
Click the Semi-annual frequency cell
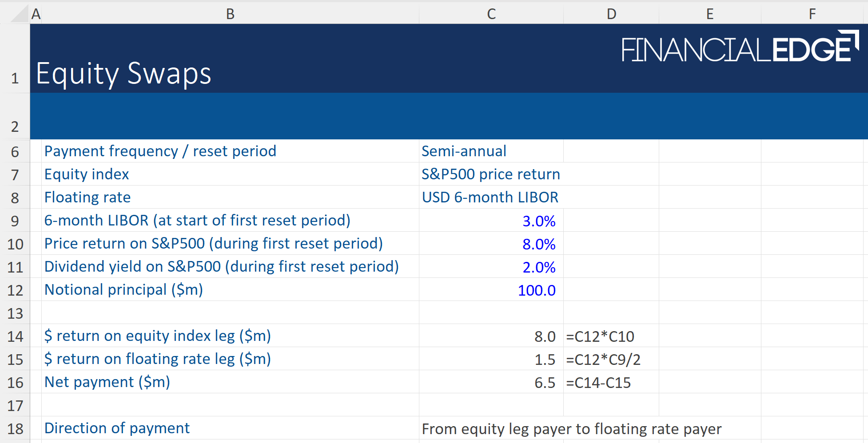(x=491, y=151)
